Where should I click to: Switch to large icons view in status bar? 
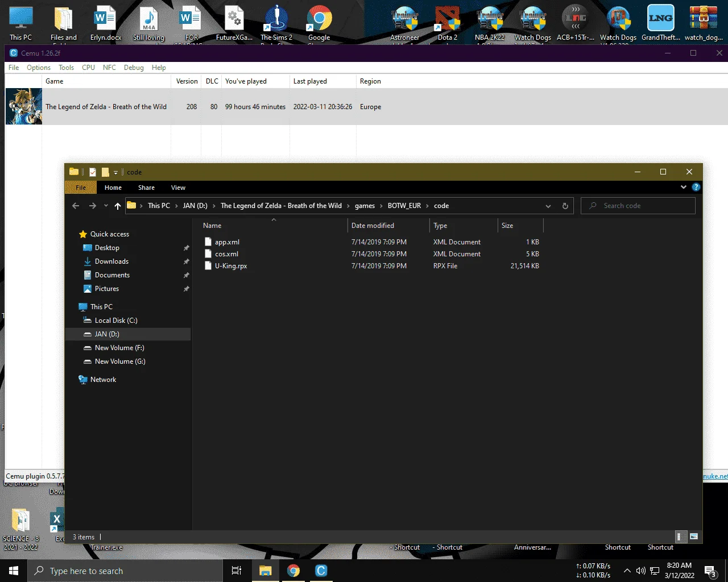coord(694,537)
